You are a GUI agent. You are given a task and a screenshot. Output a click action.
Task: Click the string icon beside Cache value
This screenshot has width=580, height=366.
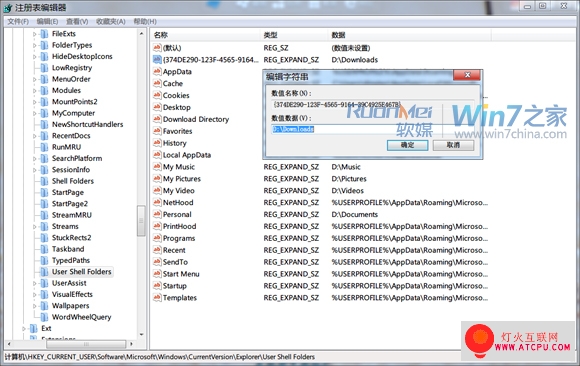157,83
